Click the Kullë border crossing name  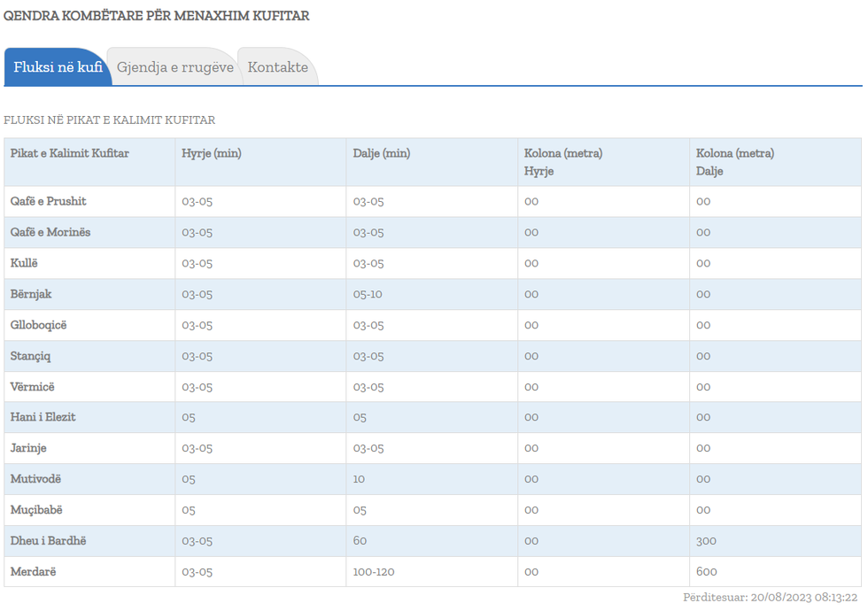(25, 263)
